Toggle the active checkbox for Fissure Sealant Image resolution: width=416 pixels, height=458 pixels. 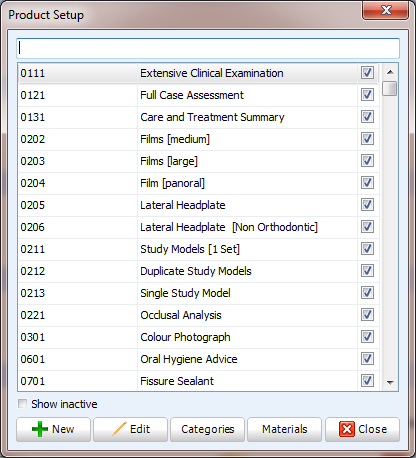pyautogui.click(x=367, y=381)
